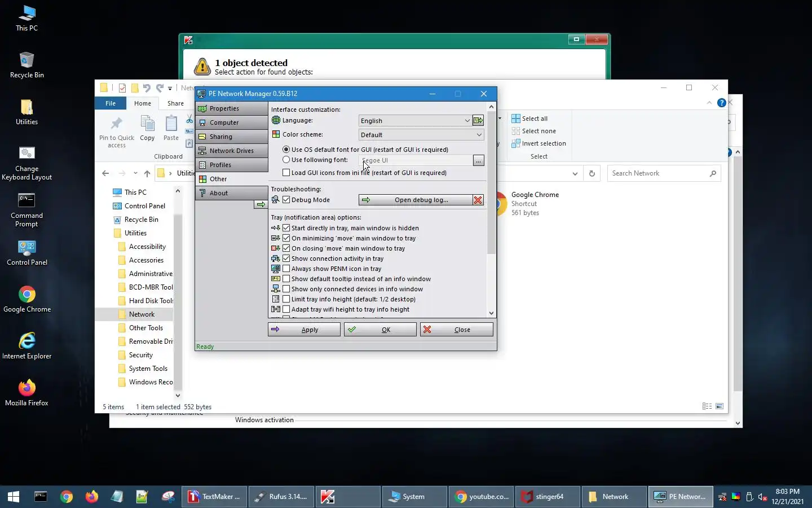
Task: Click Explorer up-directory arrow
Action: 147,173
